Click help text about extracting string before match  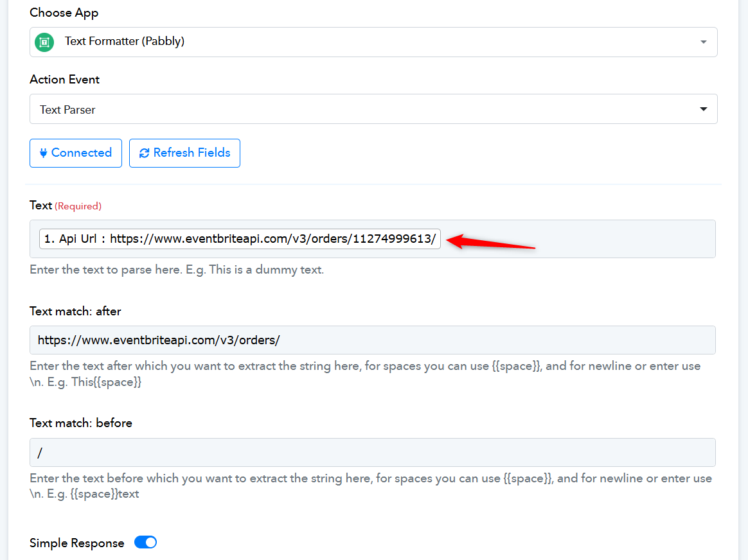click(371, 486)
